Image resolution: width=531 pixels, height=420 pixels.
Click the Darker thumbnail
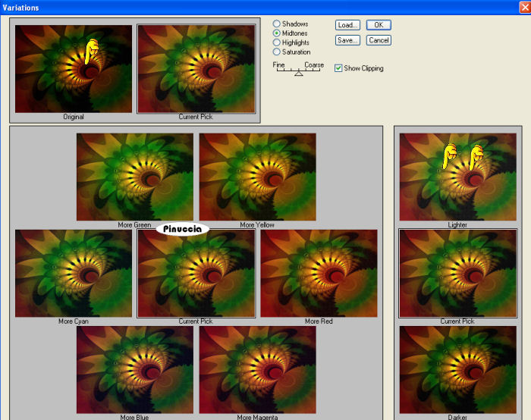[458, 369]
